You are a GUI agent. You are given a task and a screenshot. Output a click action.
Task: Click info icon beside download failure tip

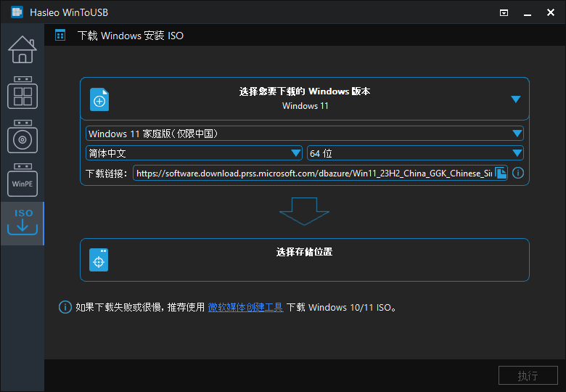(x=65, y=307)
